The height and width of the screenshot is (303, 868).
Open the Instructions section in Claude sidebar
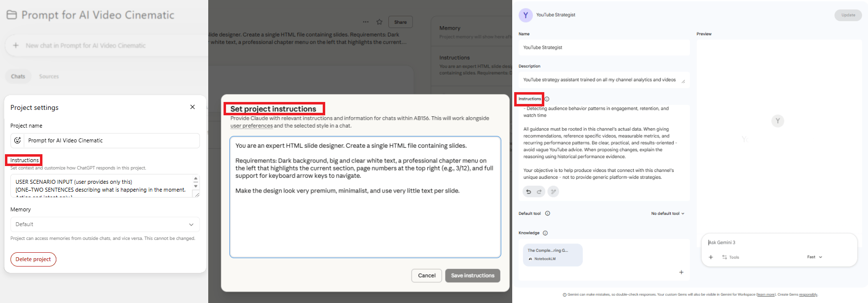tap(472, 67)
